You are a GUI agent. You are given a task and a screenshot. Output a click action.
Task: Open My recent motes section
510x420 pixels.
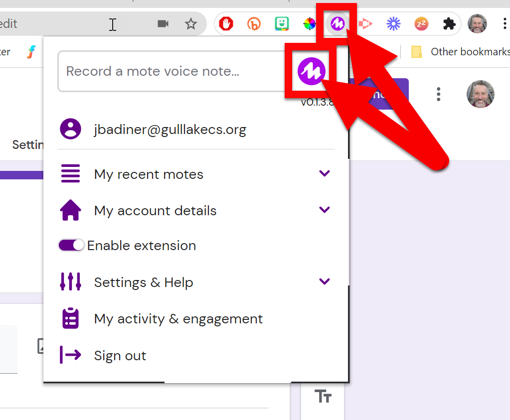[x=196, y=174]
